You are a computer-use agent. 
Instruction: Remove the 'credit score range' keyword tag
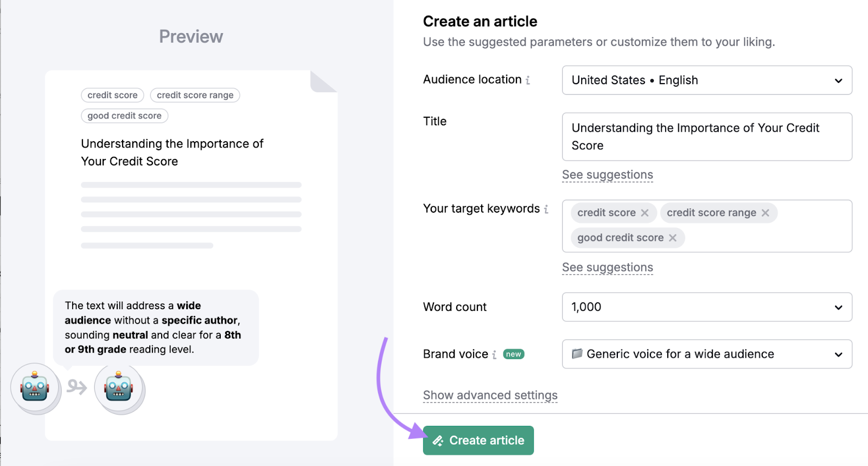(765, 213)
